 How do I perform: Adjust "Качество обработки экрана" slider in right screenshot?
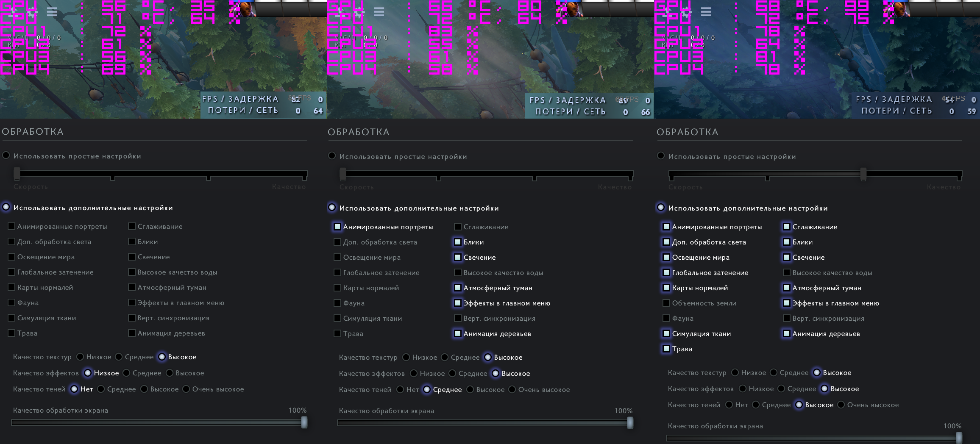click(x=814, y=438)
